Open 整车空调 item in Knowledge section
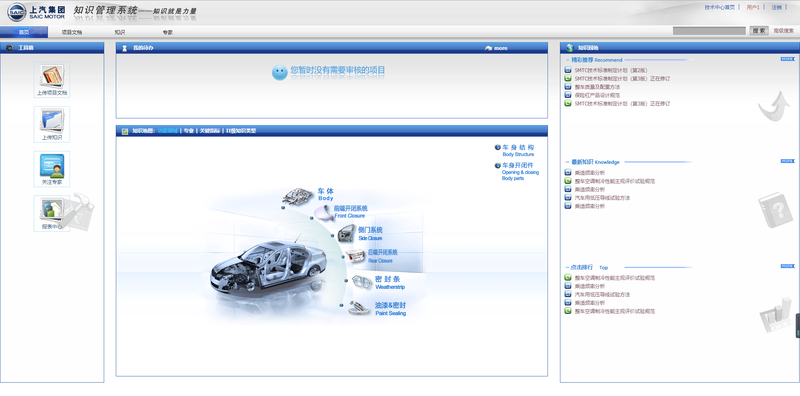The image size is (800, 396). pos(615,181)
